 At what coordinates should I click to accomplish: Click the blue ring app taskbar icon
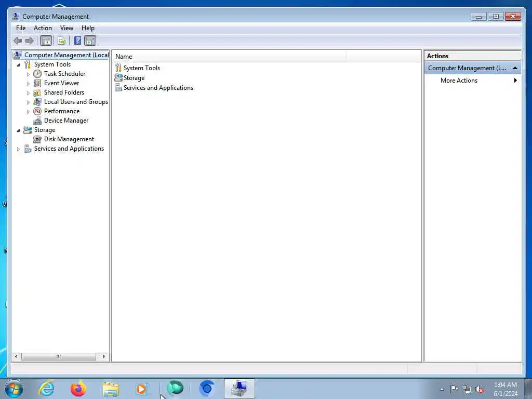pos(207,389)
